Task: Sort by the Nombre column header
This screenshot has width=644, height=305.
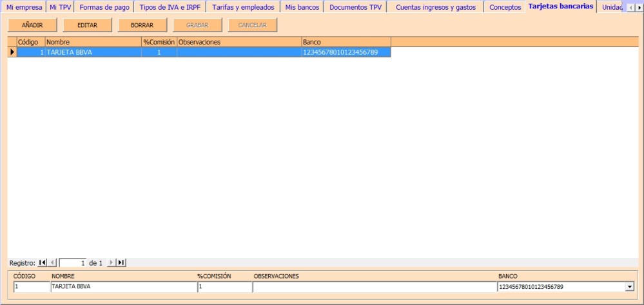Action: (93, 42)
